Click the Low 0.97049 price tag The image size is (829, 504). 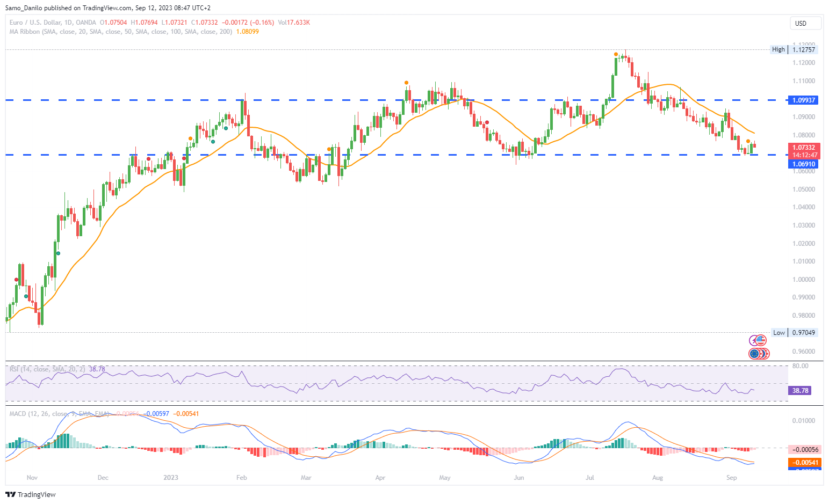795,333
